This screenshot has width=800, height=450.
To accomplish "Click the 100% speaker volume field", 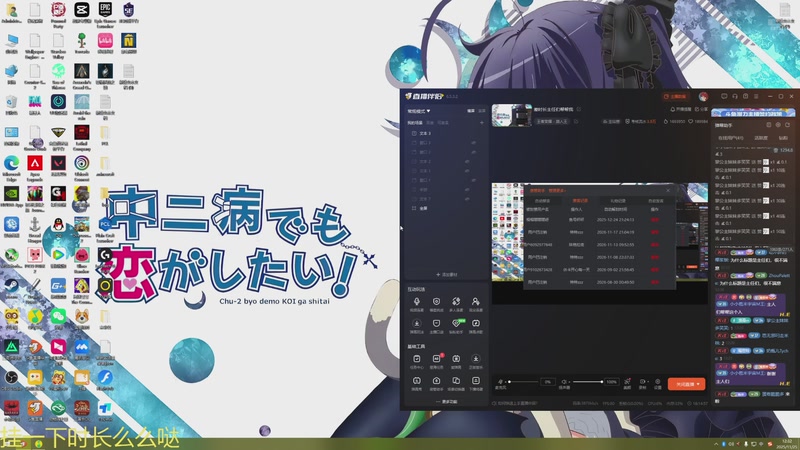I will coord(611,382).
